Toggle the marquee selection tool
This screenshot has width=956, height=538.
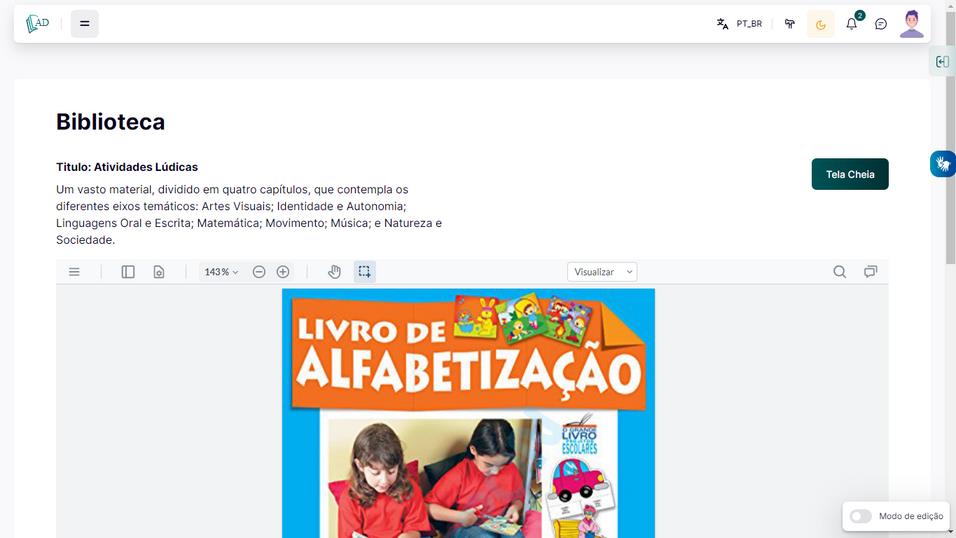point(365,272)
